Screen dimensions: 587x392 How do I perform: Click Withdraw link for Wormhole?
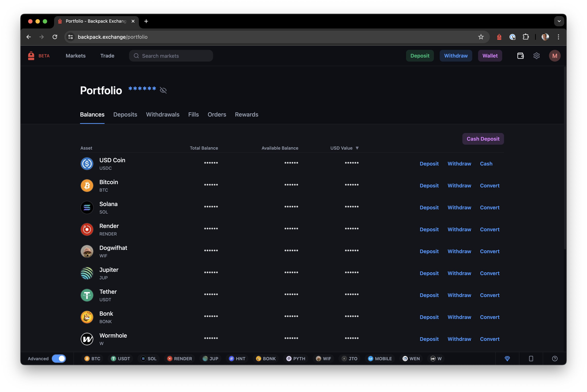pyautogui.click(x=459, y=339)
